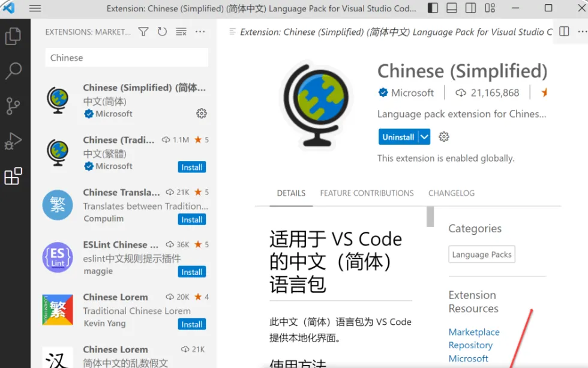Open the Views and More Actions menu
The image size is (588, 368).
pyautogui.click(x=200, y=32)
